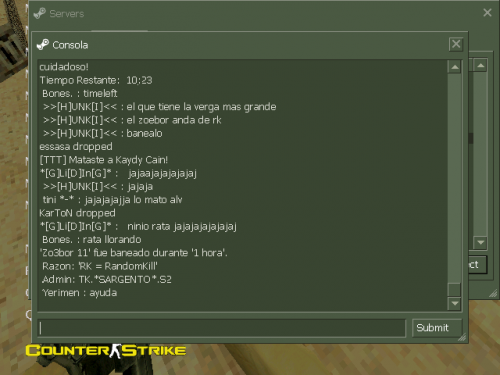Click Servers list scrollbar up arrow
Screen dimensions: 500x375
click(x=480, y=65)
